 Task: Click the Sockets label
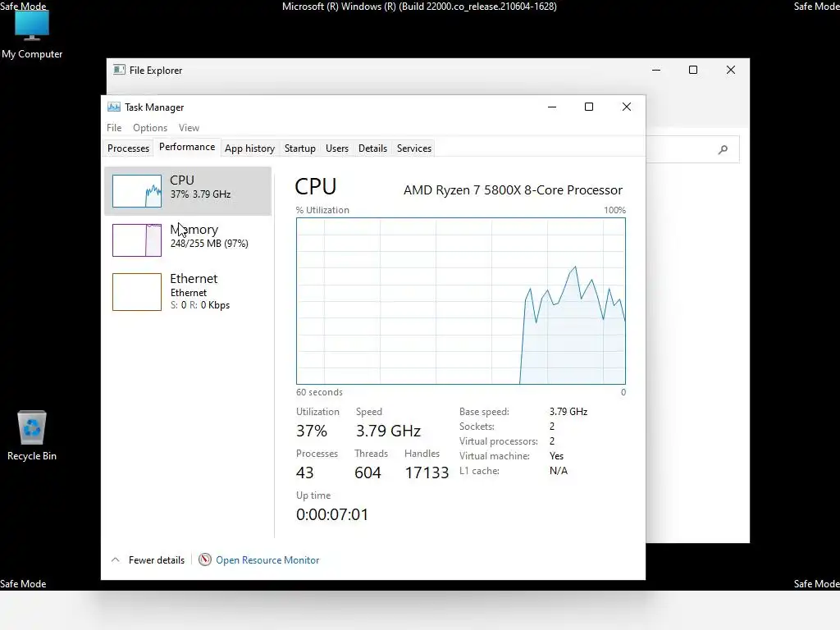tap(477, 427)
